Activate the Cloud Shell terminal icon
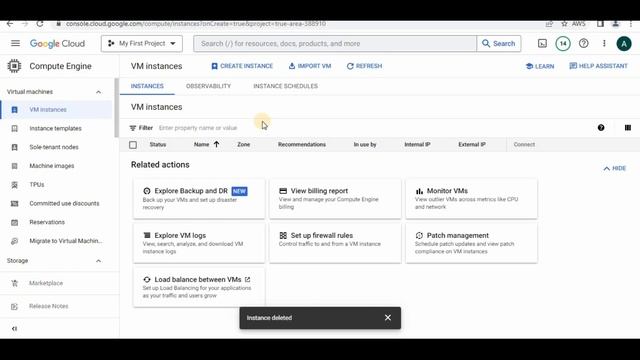The width and height of the screenshot is (640, 360). [x=542, y=43]
